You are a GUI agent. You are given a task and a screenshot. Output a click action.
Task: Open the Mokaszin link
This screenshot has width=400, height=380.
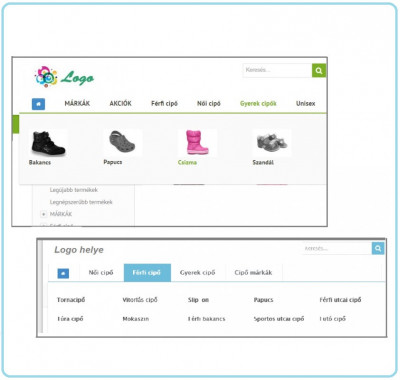click(136, 319)
